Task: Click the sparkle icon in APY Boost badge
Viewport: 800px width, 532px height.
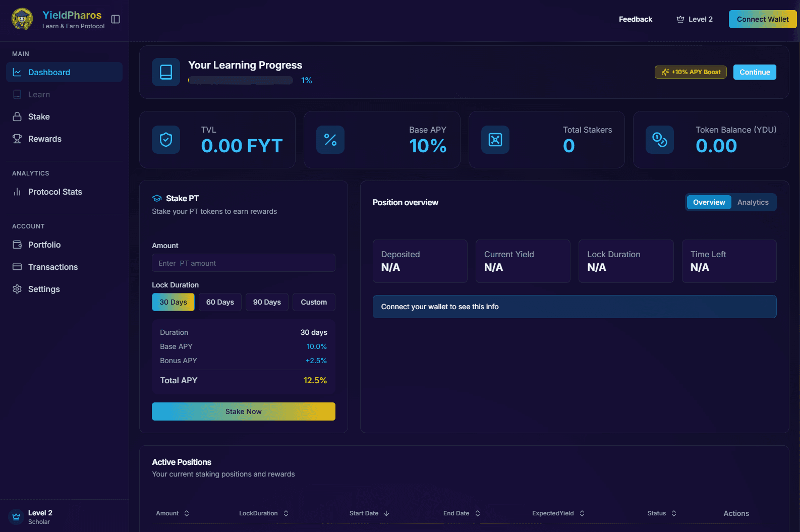Action: 665,72
